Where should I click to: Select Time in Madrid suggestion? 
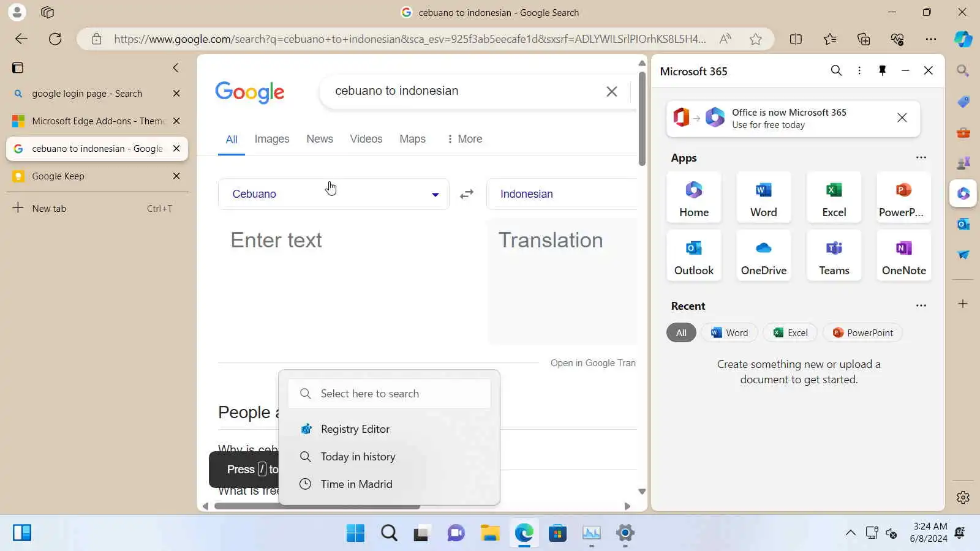point(389,484)
